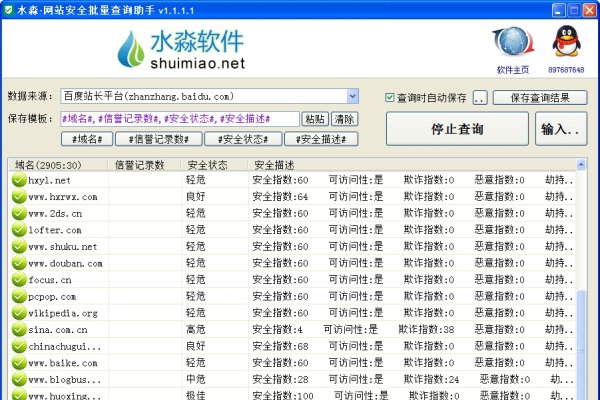Click 中危 status in www.blogbus row
This screenshot has width=600, height=400.
point(196,379)
